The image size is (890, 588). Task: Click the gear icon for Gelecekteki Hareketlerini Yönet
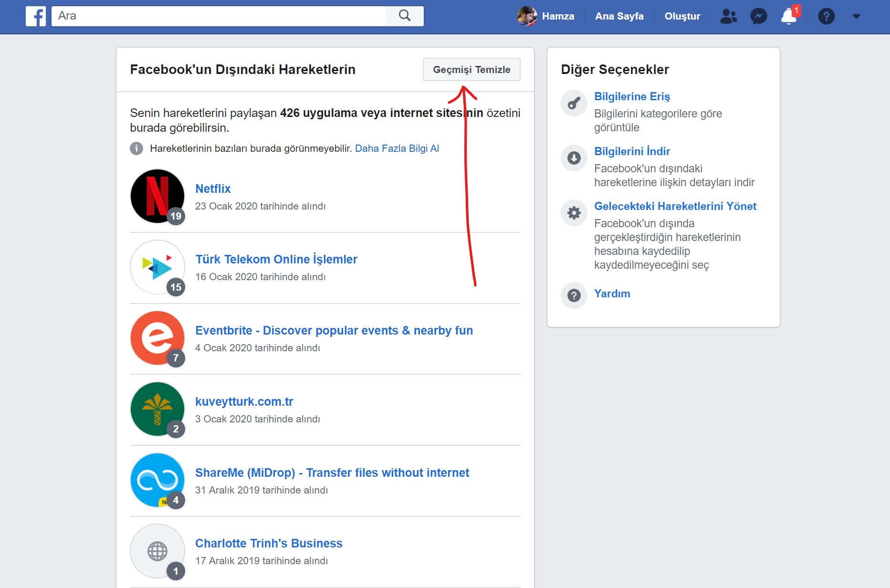[574, 213]
